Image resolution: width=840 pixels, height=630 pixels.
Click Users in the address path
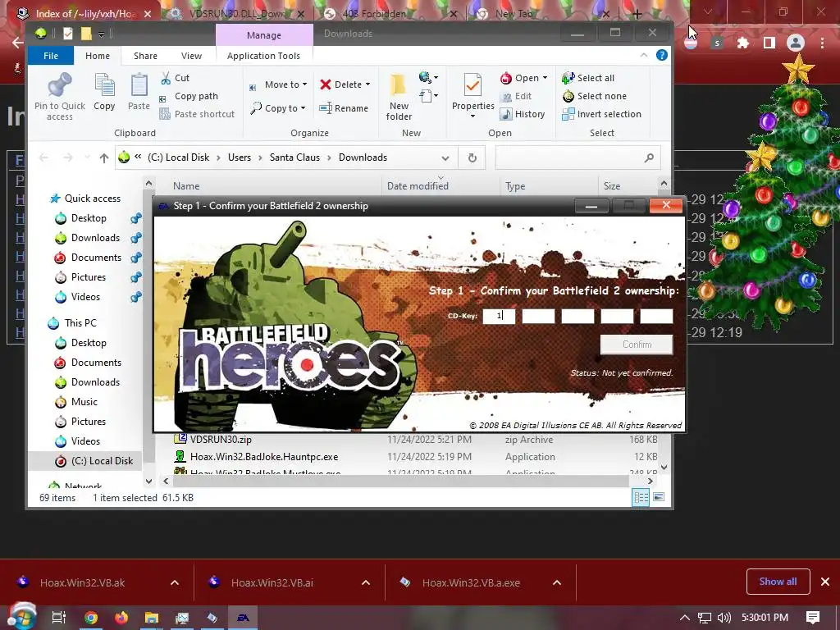(x=240, y=157)
